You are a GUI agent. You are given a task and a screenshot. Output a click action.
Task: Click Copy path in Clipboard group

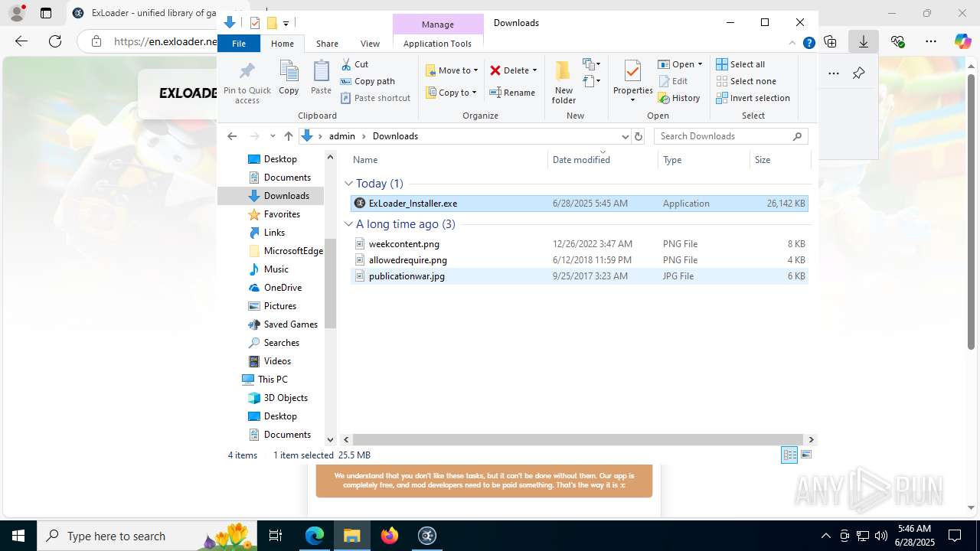coord(367,81)
